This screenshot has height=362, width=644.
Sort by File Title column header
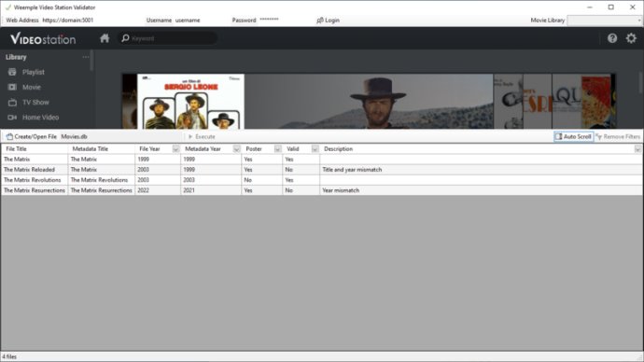pos(35,149)
